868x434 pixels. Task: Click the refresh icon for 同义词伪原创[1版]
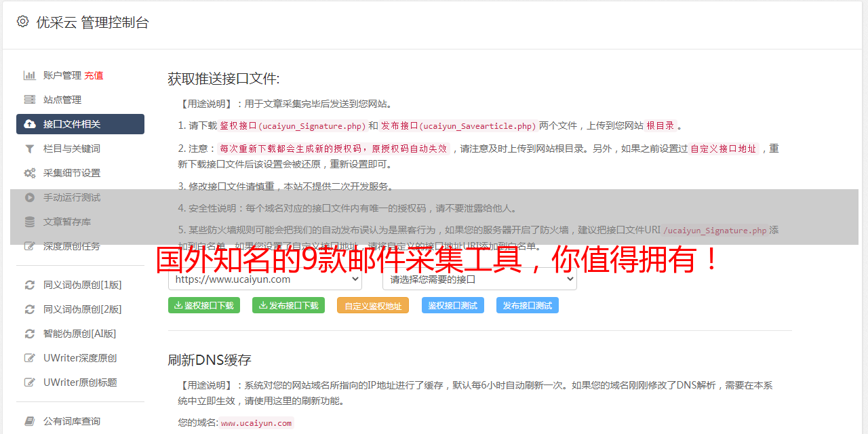30,285
